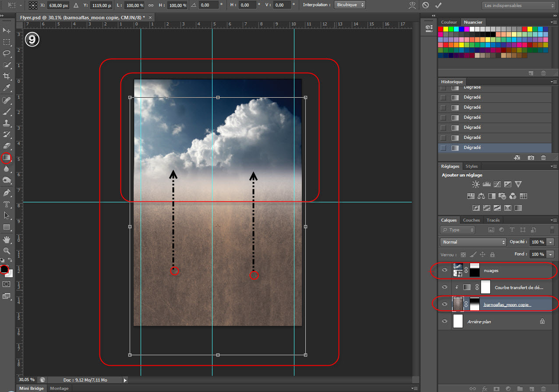Pick the Hand tool
Image resolution: width=559 pixels, height=392 pixels.
pyautogui.click(x=7, y=239)
